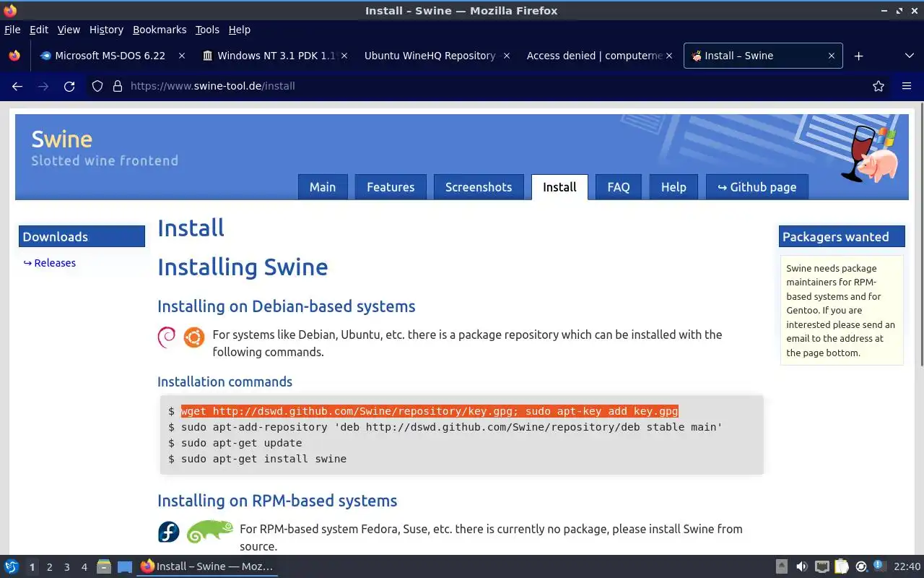924x578 pixels.
Task: Close the Ubuntu WineHQ Repository tab
Action: coord(507,56)
